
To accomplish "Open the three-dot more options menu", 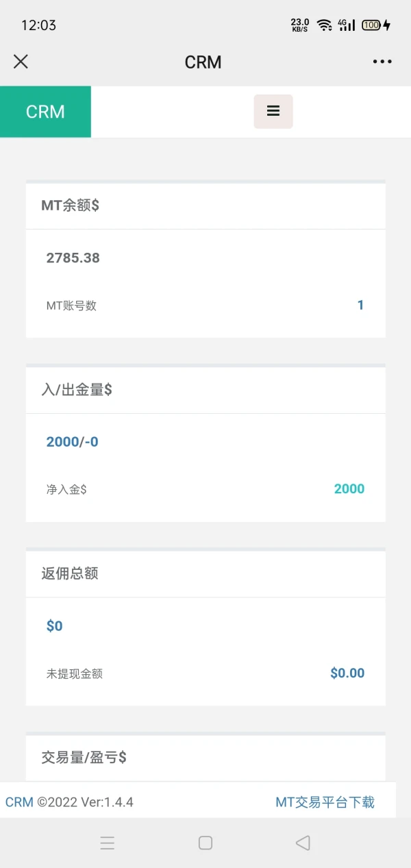I will [382, 62].
